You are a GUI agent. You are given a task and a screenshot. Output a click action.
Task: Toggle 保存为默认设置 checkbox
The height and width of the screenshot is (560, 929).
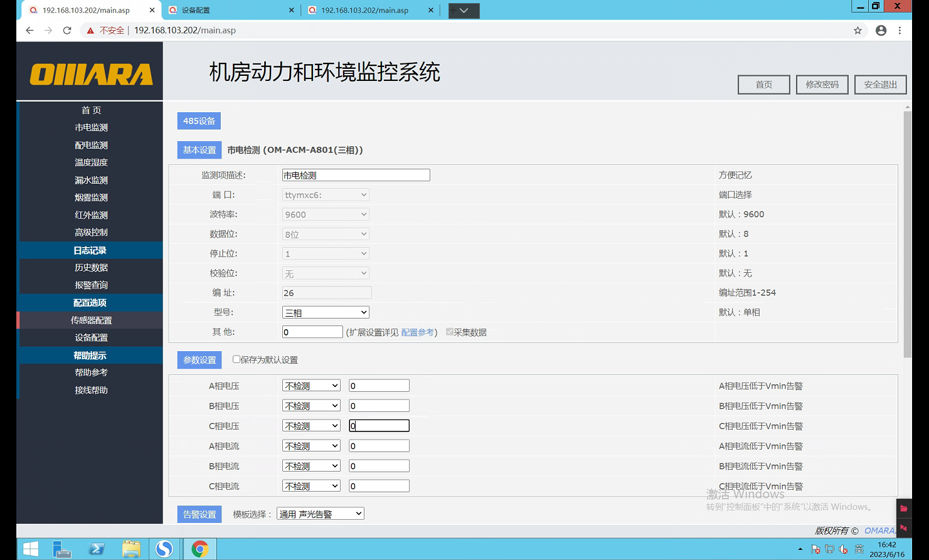click(x=236, y=359)
